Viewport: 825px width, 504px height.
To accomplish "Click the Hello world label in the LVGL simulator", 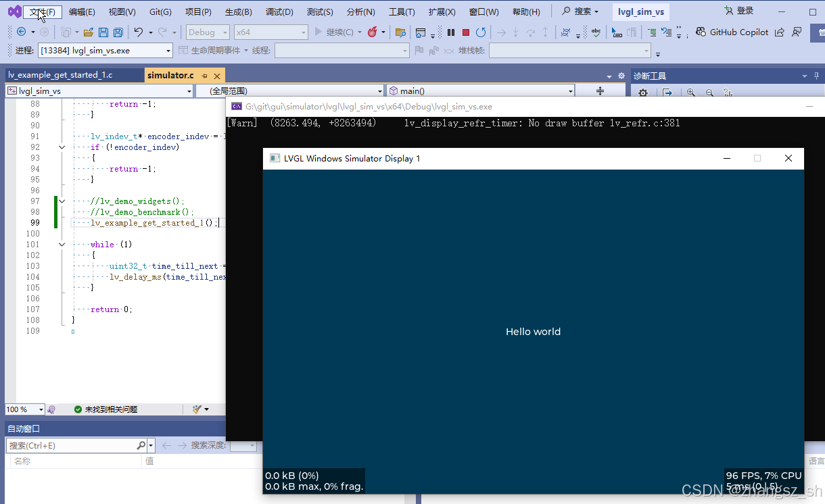I will (x=533, y=332).
